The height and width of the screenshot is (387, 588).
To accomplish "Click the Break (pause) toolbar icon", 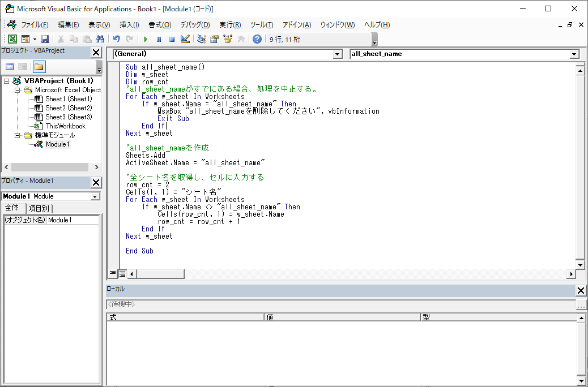I will 159,39.
